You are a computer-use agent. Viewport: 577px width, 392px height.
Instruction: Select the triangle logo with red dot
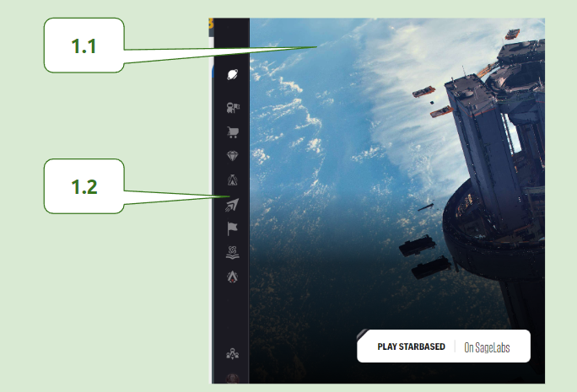pos(233,277)
